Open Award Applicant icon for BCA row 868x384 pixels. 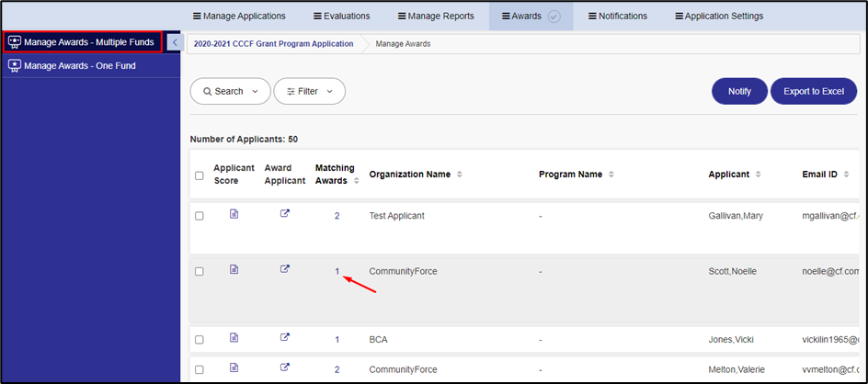tap(284, 337)
